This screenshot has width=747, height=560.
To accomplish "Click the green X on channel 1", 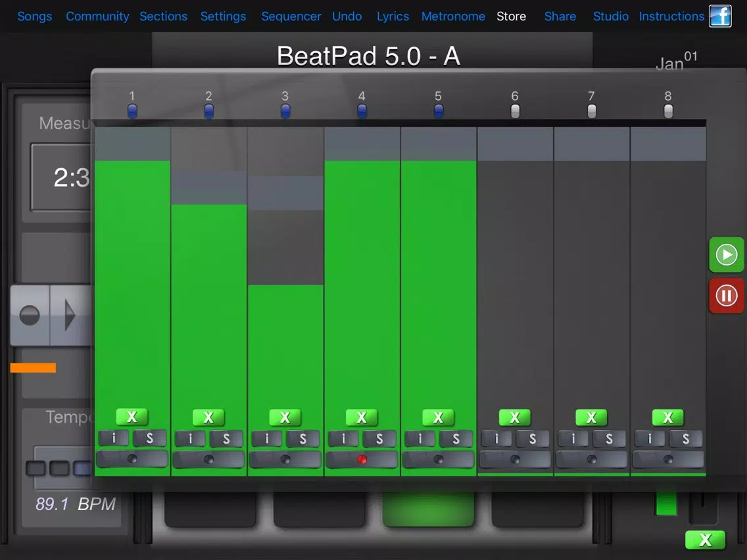I will point(132,417).
